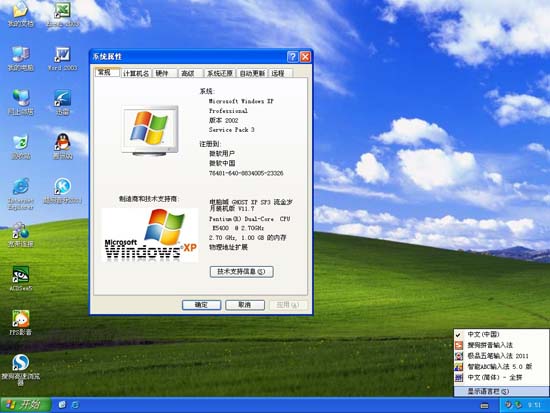Click the 微软中国 registration text

(222, 163)
